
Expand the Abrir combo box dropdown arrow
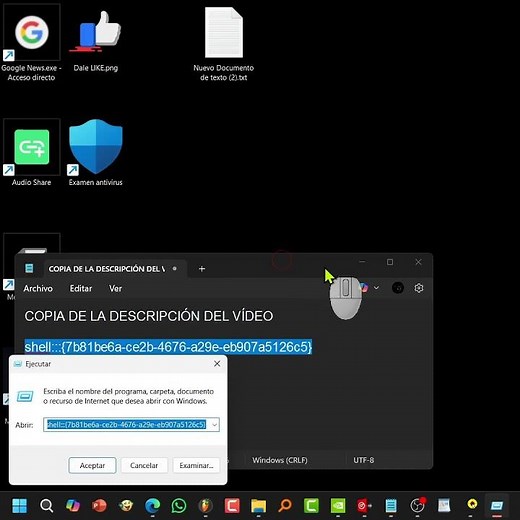(x=215, y=425)
